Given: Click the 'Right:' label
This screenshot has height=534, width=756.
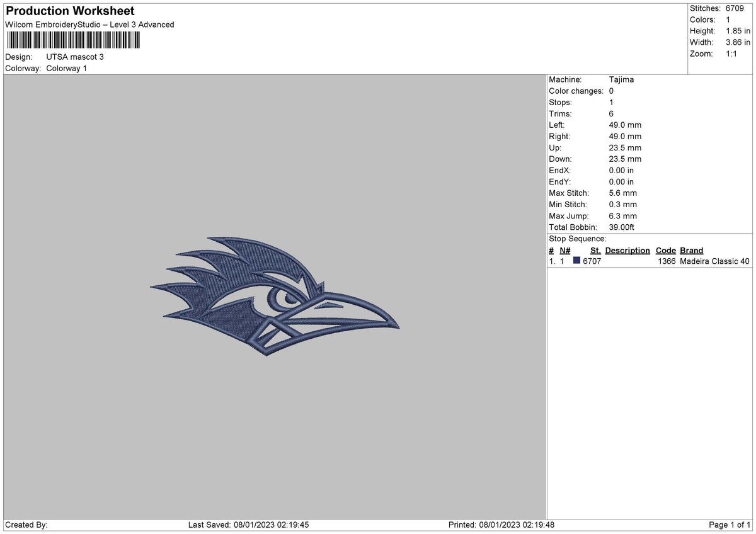Looking at the screenshot, I should (559, 136).
